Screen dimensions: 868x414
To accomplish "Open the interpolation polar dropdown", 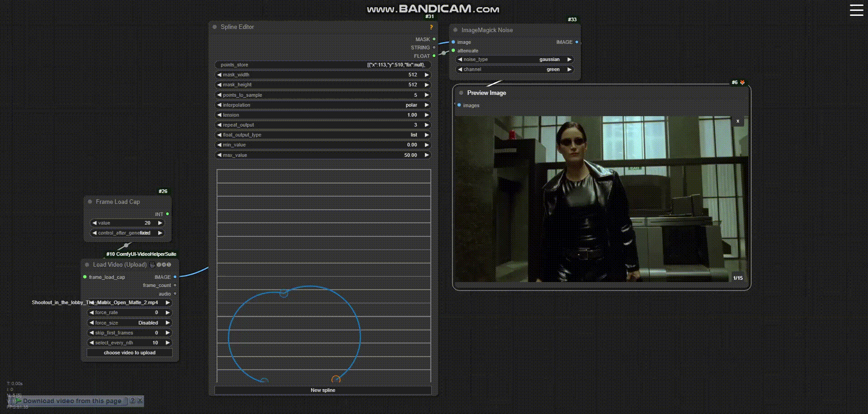I will point(323,105).
